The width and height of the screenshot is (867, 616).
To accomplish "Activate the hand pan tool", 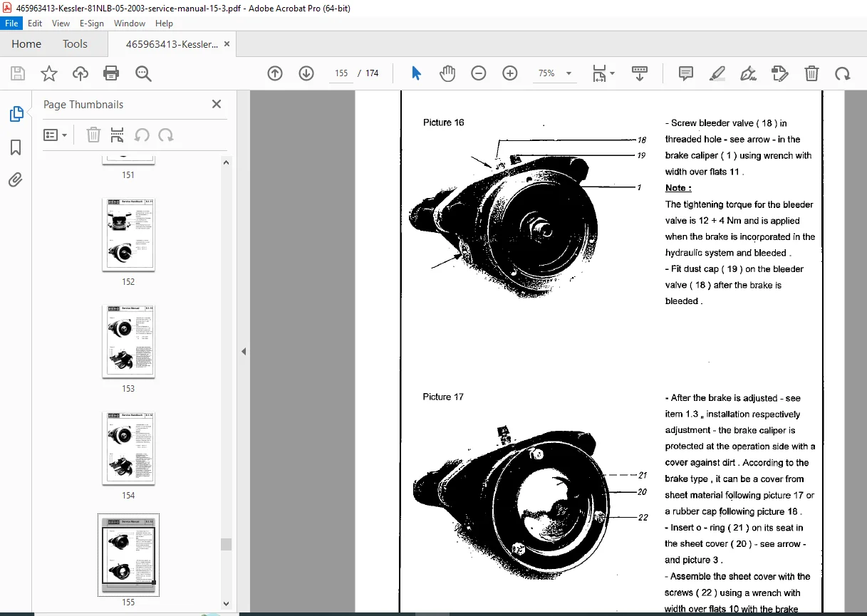I will (x=447, y=73).
